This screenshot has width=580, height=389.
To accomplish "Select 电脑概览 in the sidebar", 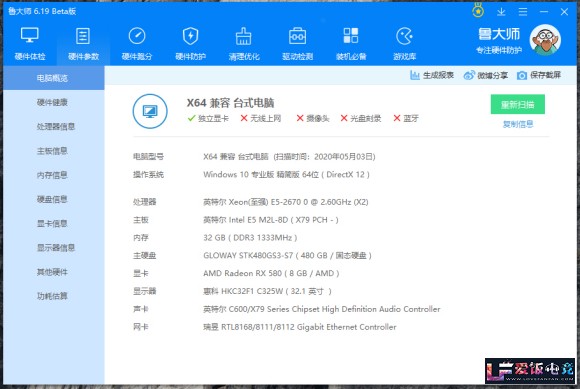I will click(x=54, y=78).
